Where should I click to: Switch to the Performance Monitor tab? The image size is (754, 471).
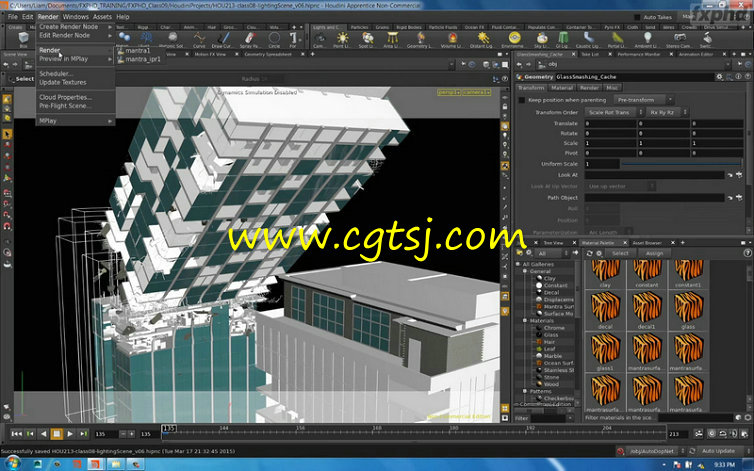[640, 54]
